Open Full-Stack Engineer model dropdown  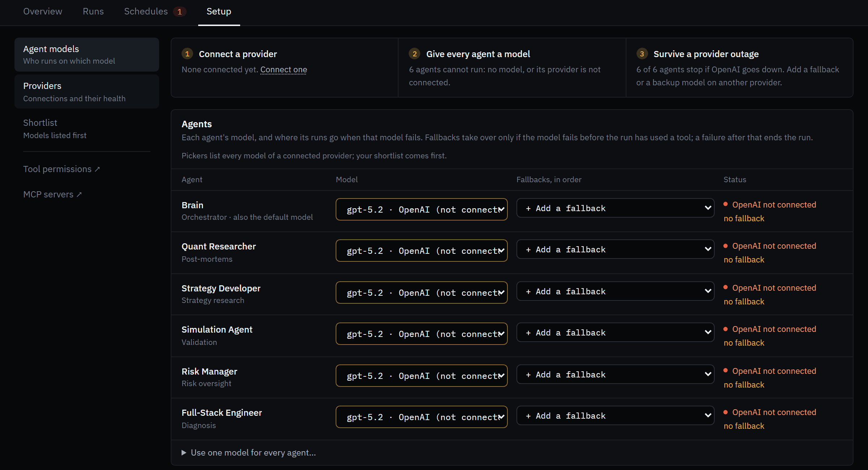click(x=421, y=417)
